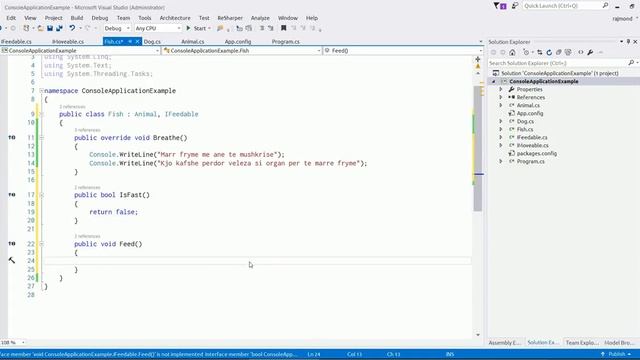The width and height of the screenshot is (640, 360).
Task: Expand the References node
Action: click(x=501, y=97)
